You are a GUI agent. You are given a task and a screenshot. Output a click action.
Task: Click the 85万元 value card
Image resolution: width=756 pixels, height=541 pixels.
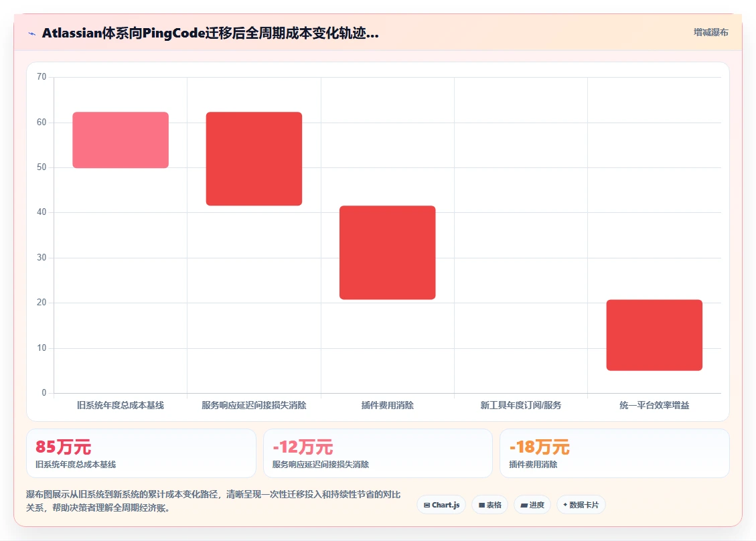[x=141, y=453]
